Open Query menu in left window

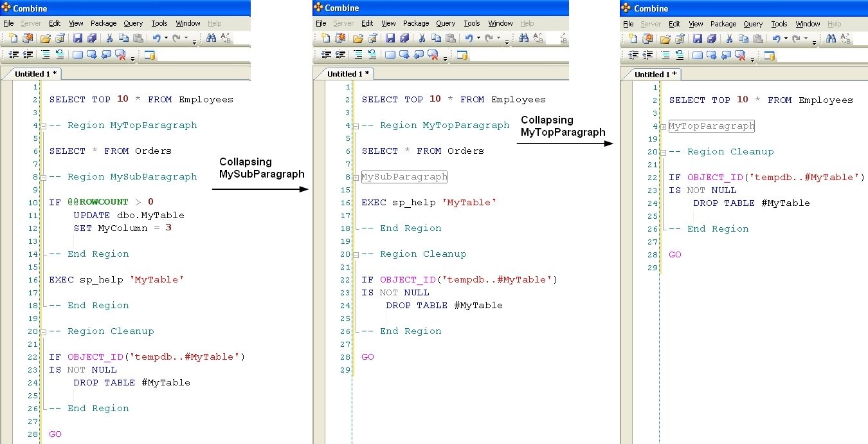point(133,24)
